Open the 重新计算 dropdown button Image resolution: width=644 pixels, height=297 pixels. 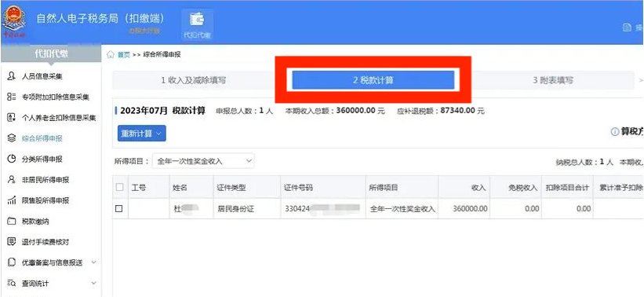[142, 134]
